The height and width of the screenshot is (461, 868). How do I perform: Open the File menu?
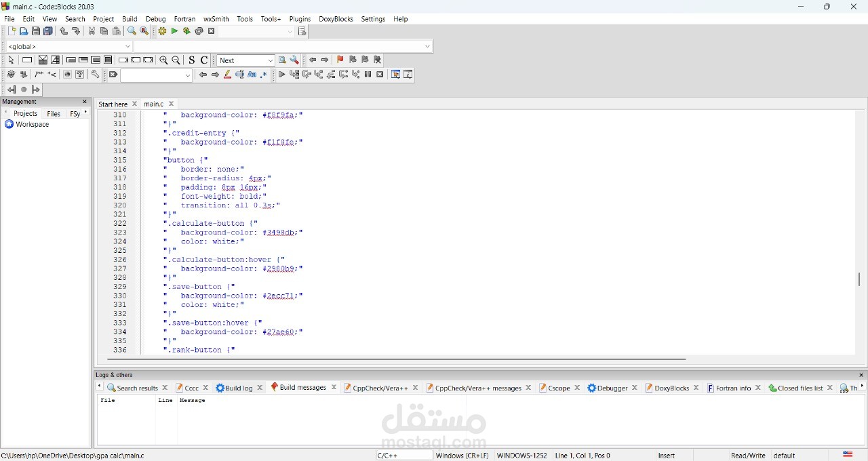[9, 19]
